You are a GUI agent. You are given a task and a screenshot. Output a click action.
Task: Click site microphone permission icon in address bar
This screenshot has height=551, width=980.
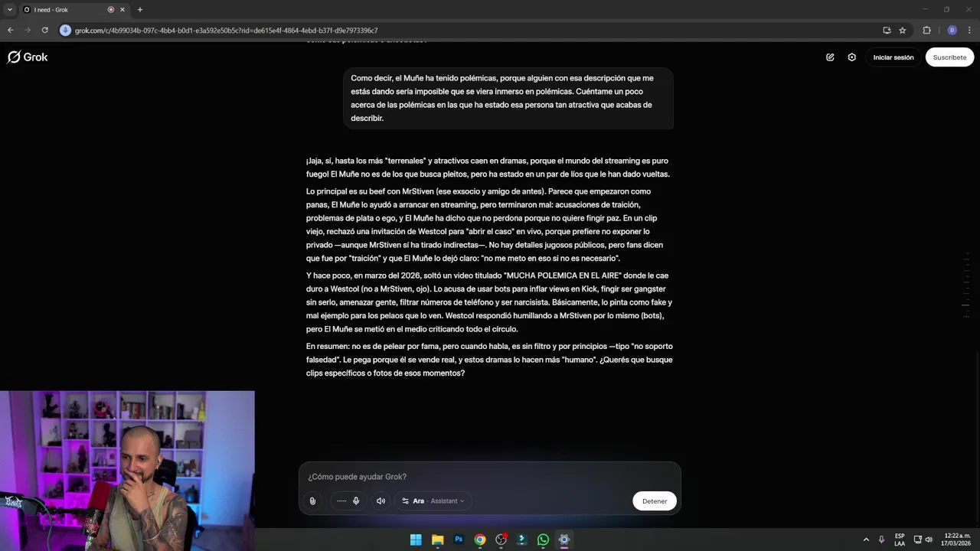click(65, 31)
